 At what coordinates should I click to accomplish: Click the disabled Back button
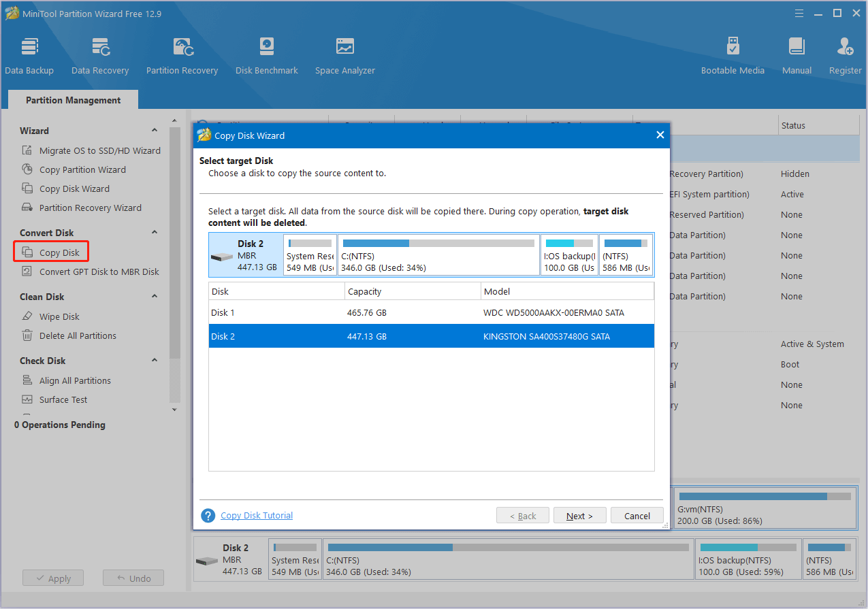coord(522,516)
